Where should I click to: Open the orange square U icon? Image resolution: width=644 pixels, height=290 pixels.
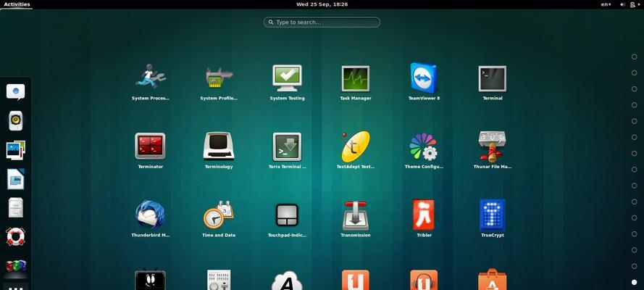coord(355,280)
